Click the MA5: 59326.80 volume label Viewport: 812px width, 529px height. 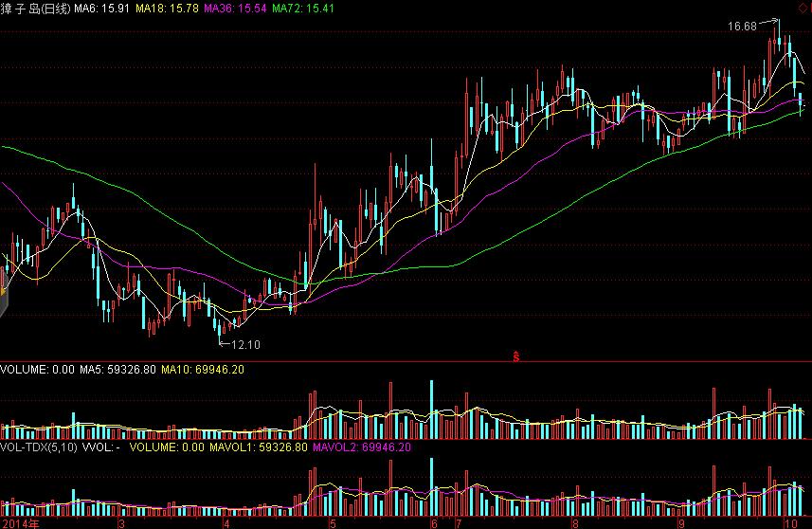tap(117, 370)
